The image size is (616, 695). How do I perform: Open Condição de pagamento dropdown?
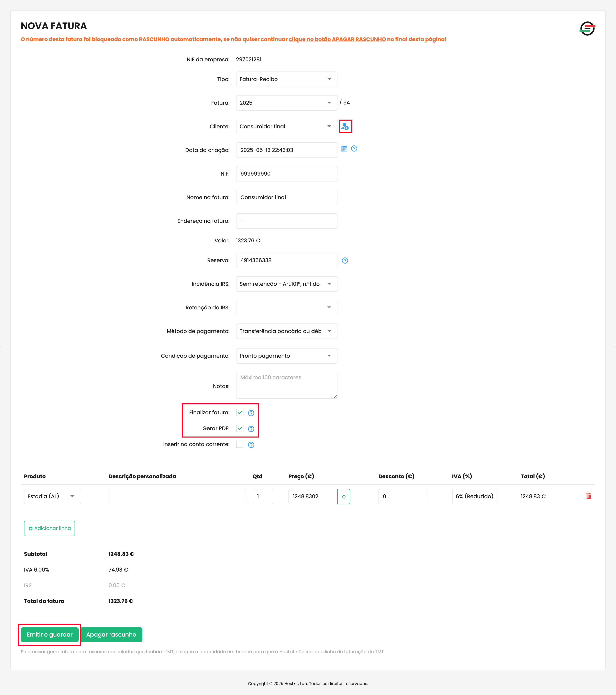(x=287, y=356)
